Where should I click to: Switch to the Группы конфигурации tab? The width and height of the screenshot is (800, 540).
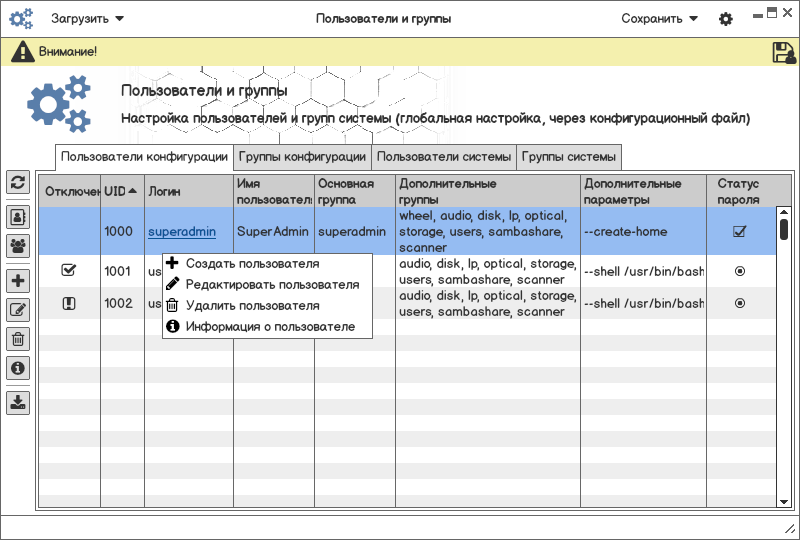(x=302, y=157)
